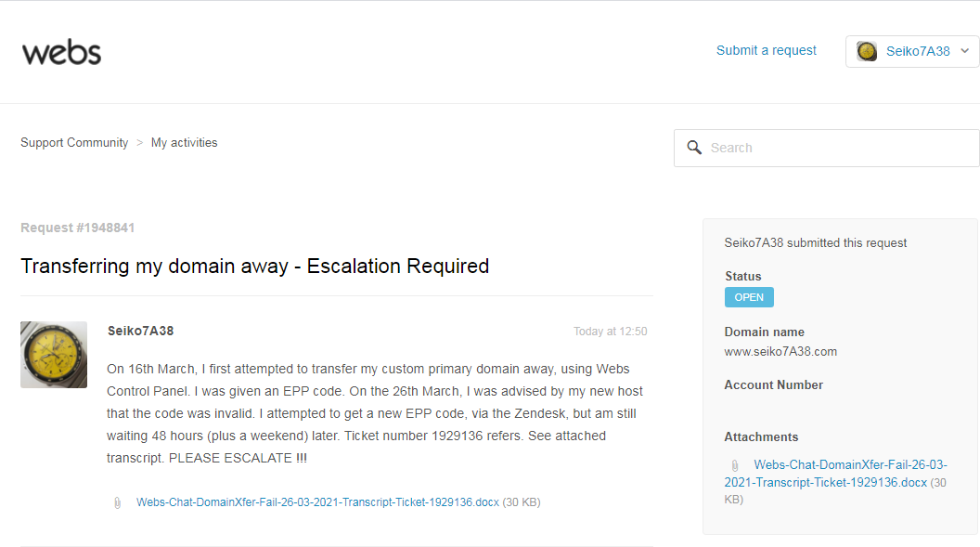Go to Support Community breadcrumb
Image resolution: width=980 pixels, height=547 pixels.
point(74,143)
